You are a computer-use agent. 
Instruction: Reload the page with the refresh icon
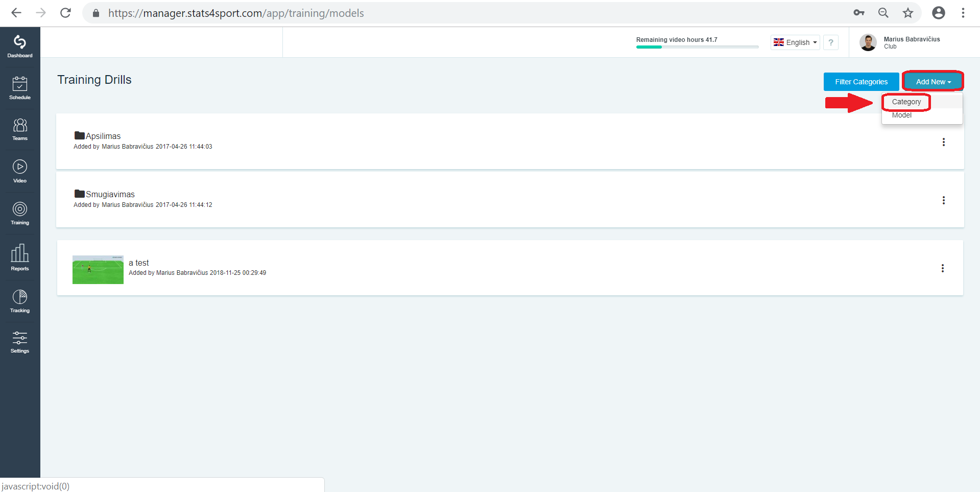pos(65,13)
